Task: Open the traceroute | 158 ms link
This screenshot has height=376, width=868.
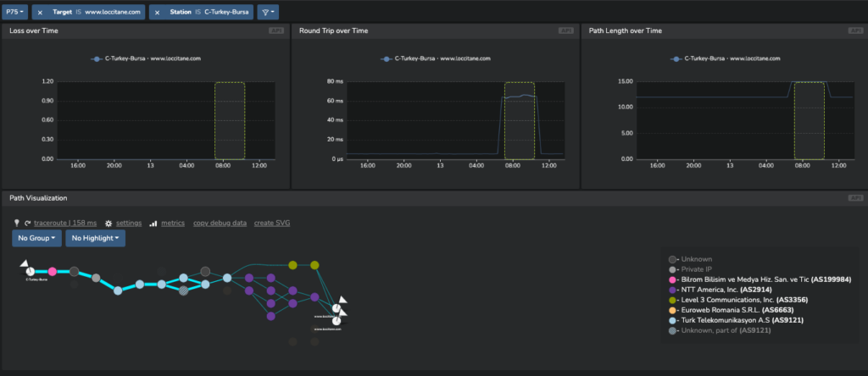Action: [65, 224]
